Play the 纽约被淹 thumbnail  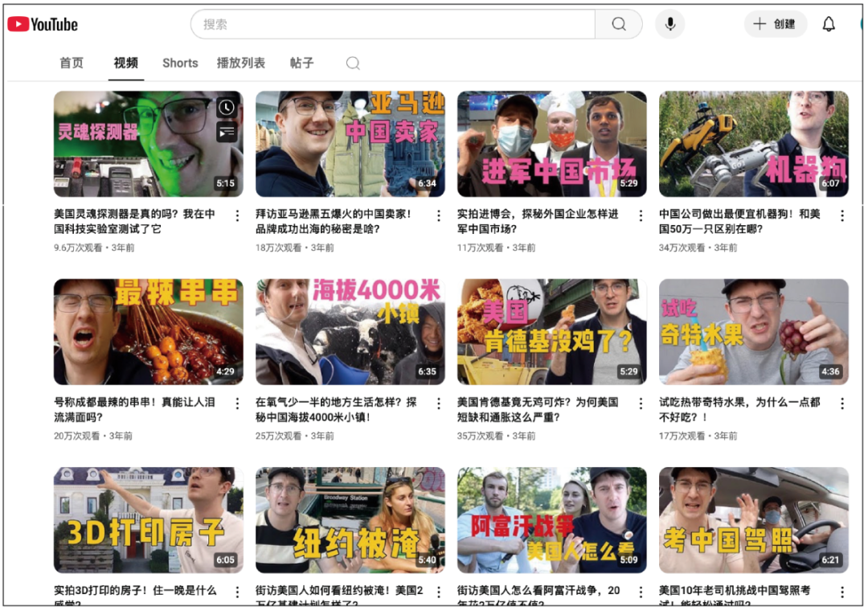tap(350, 520)
